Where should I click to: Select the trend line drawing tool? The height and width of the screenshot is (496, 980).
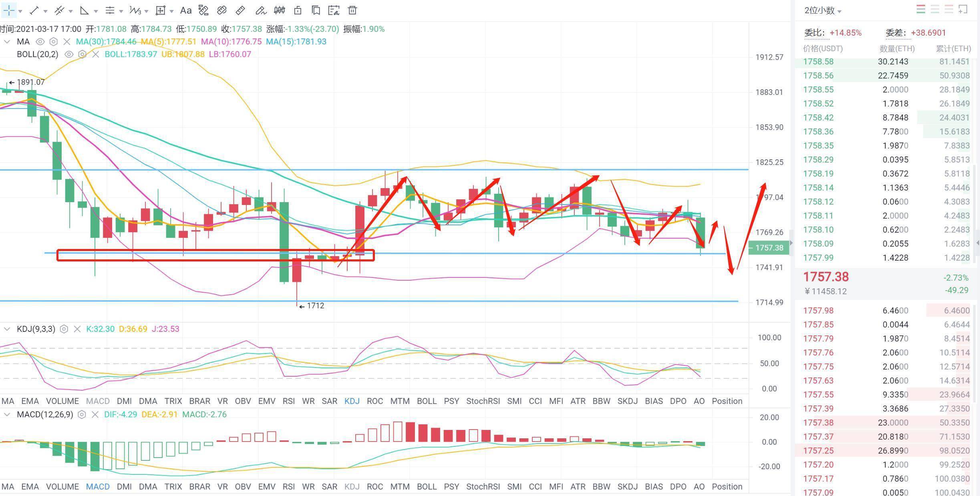pos(34,10)
